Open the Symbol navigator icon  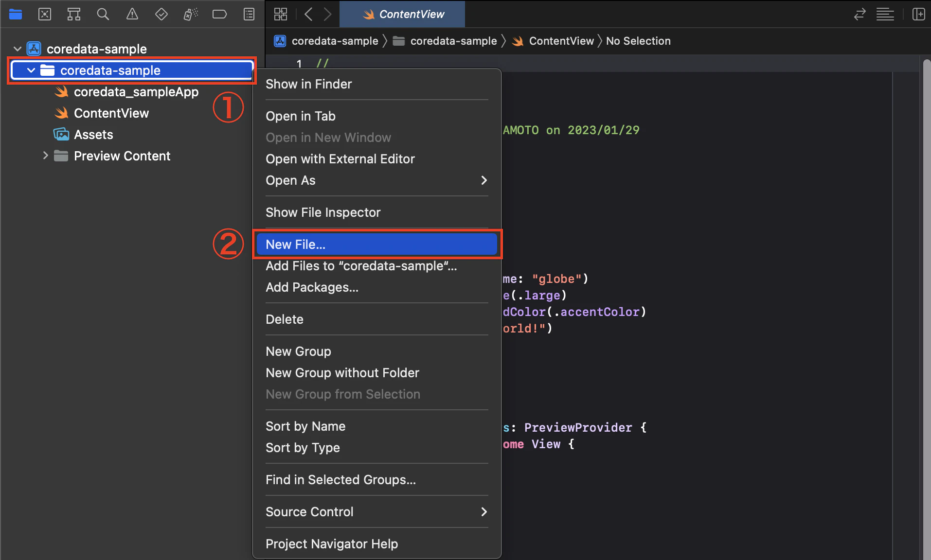pyautogui.click(x=73, y=14)
